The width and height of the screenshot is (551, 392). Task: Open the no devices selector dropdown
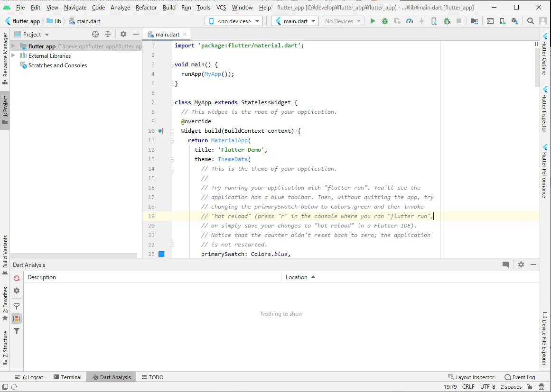(233, 21)
